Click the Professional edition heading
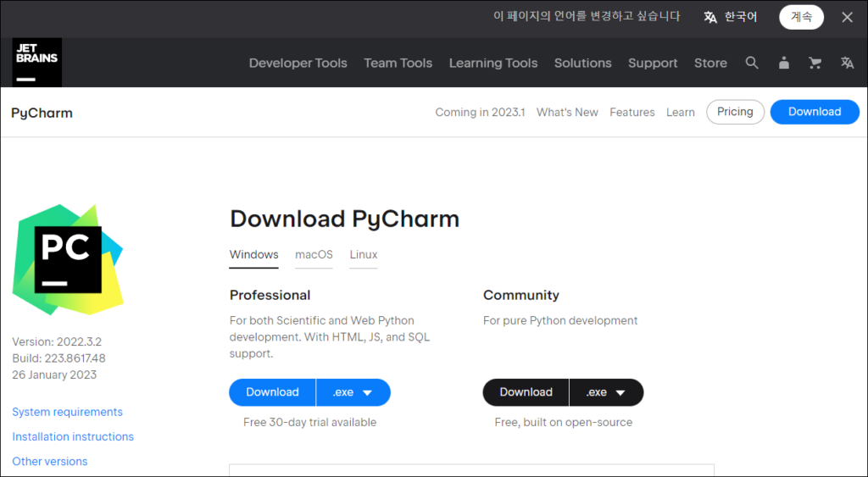Screen dimensions: 868x477 point(270,295)
